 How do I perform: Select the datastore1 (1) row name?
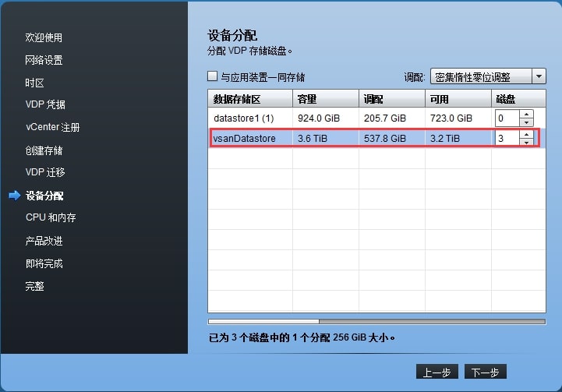coord(244,118)
